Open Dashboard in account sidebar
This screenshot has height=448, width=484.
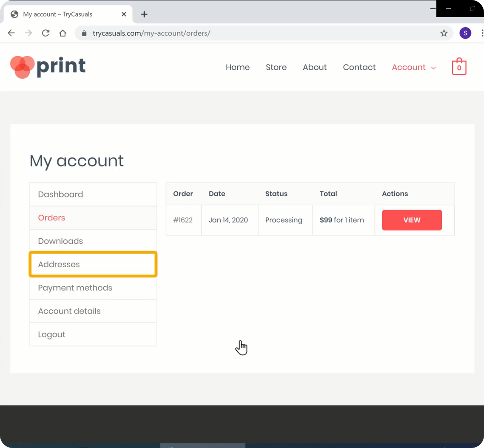tap(93, 194)
